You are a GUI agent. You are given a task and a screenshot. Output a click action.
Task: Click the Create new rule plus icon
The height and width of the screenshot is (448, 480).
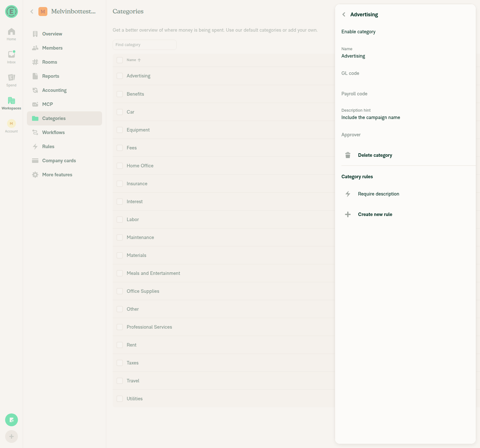348,214
